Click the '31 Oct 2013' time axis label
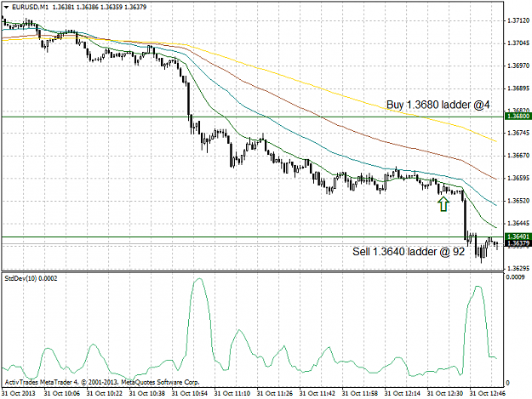Image resolution: width=532 pixels, height=399 pixels. point(19,393)
